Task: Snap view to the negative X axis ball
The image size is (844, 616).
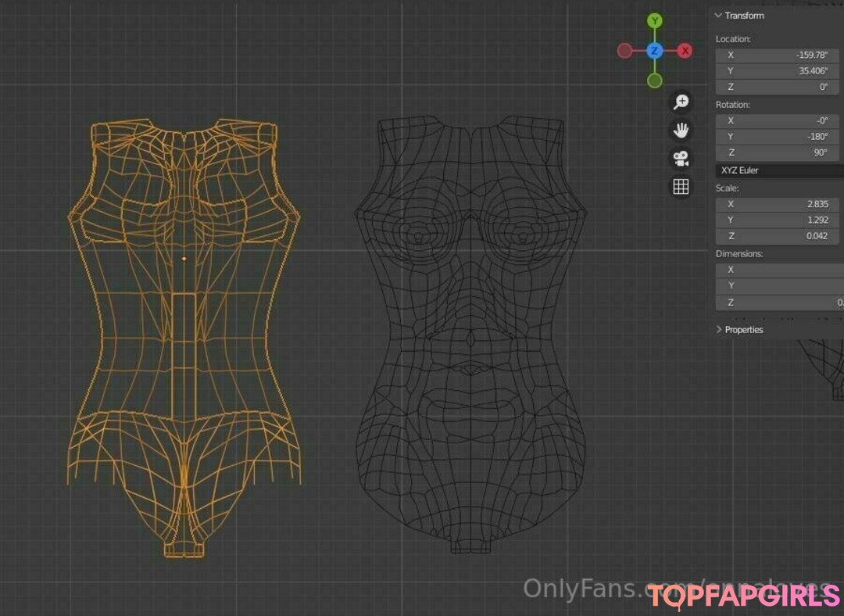Action: (624, 51)
